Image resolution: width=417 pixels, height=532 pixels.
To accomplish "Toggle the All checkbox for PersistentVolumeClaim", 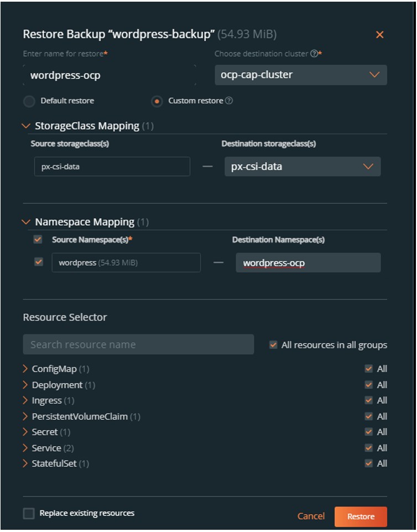I will tap(369, 416).
